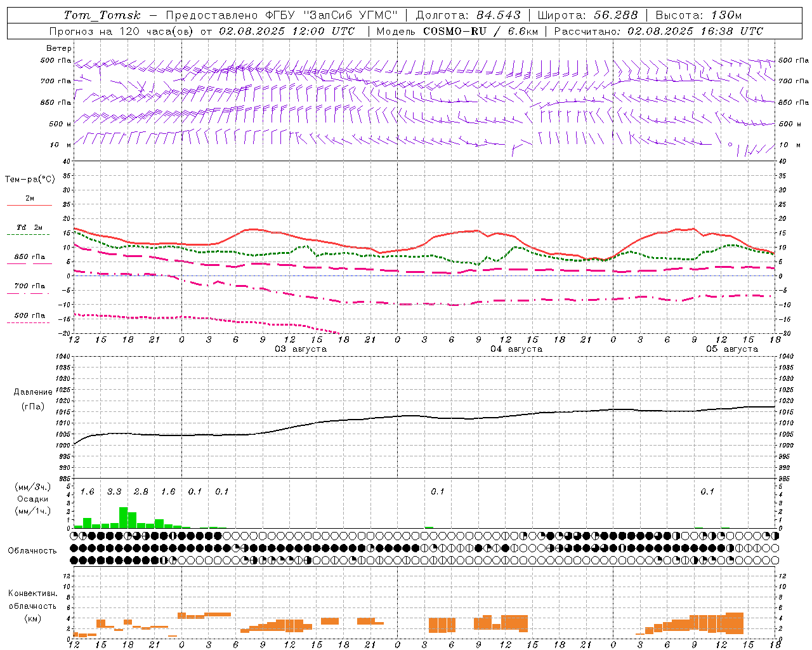Viewport: 812px width, 650px height.
Task: Select the "(мм/3ч.)" precipitation unit label
Action: (x=32, y=487)
